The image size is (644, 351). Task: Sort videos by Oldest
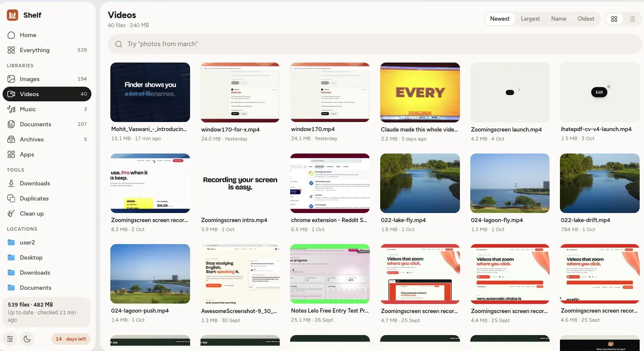tap(586, 19)
